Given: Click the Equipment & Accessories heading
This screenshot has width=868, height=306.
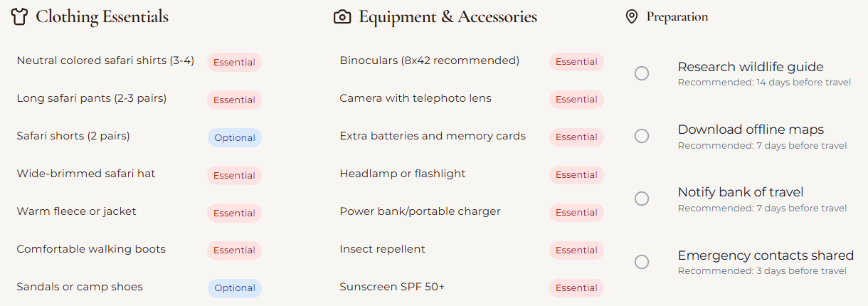Looking at the screenshot, I should (x=448, y=17).
